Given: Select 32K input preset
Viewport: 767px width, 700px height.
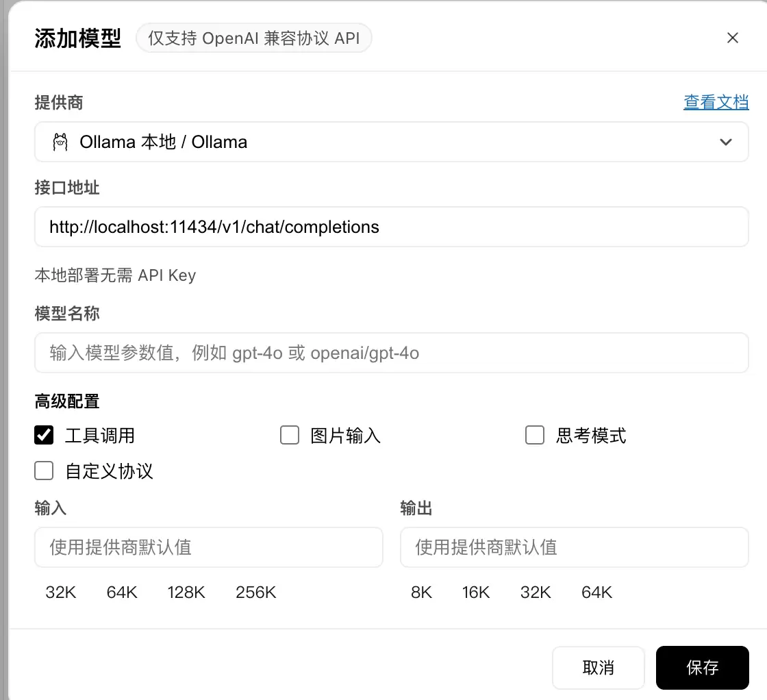Looking at the screenshot, I should 61,592.
